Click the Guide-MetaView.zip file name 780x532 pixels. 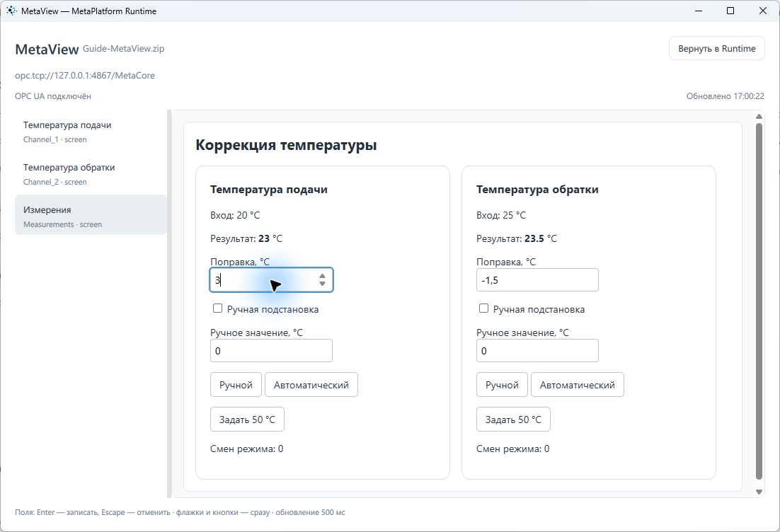point(123,49)
